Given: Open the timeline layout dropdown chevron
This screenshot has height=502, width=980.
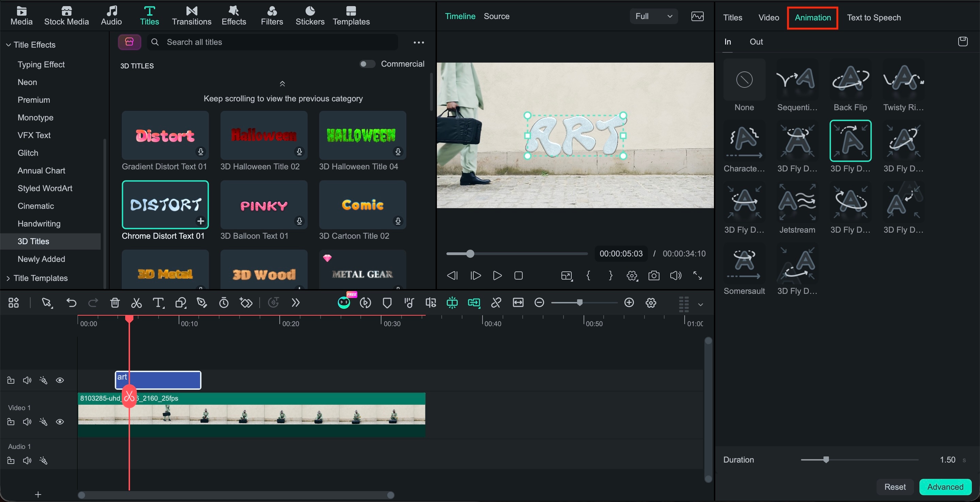Looking at the screenshot, I should [700, 304].
